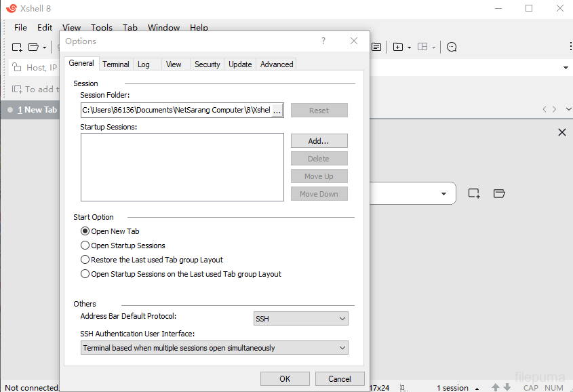Open the Security tab in Options
The height and width of the screenshot is (392, 573).
point(207,64)
